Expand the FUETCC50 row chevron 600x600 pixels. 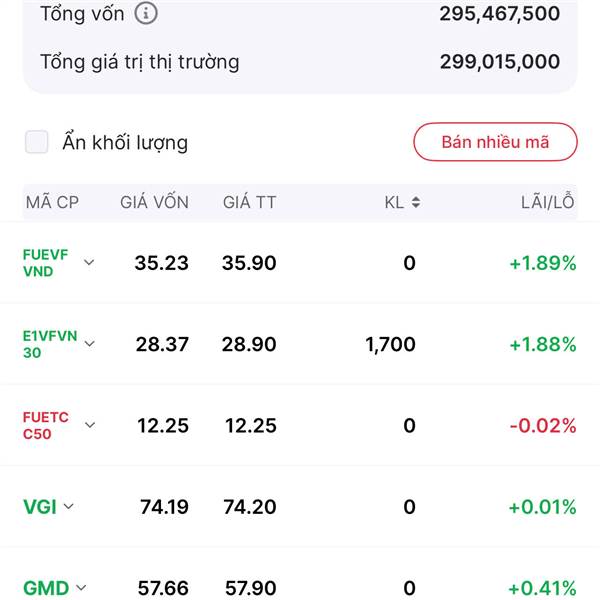click(90, 425)
